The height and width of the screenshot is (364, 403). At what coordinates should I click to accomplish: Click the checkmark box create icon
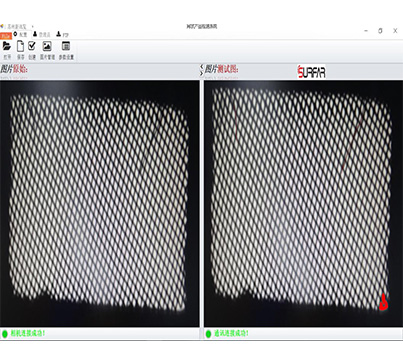tap(32, 46)
